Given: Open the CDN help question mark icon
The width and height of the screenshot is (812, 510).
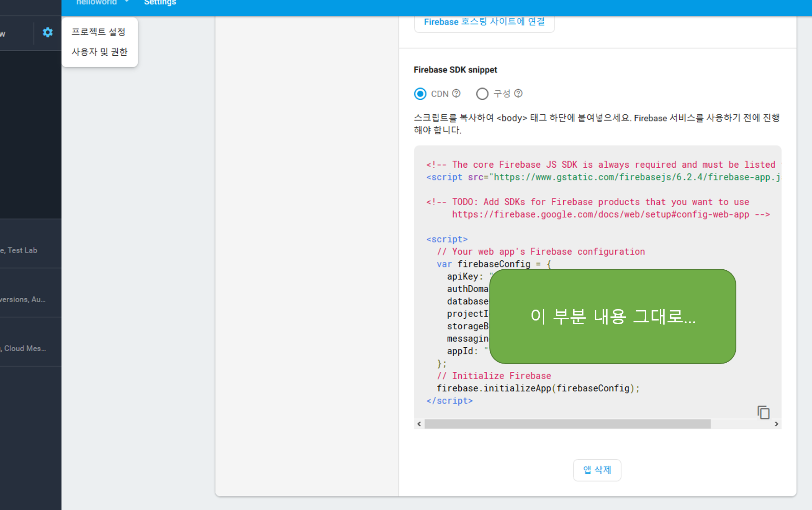Looking at the screenshot, I should tap(456, 93).
